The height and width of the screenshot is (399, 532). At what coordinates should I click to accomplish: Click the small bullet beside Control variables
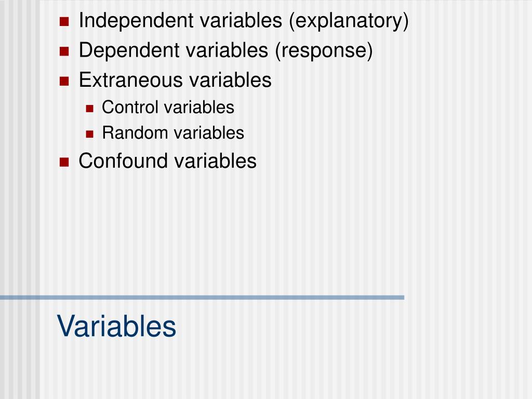(89, 109)
